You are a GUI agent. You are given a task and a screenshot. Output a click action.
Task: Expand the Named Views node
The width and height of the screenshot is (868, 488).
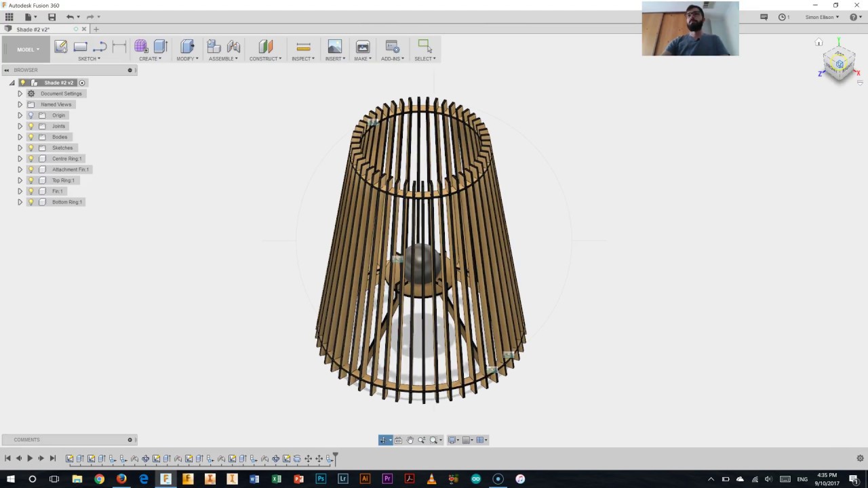(x=20, y=104)
